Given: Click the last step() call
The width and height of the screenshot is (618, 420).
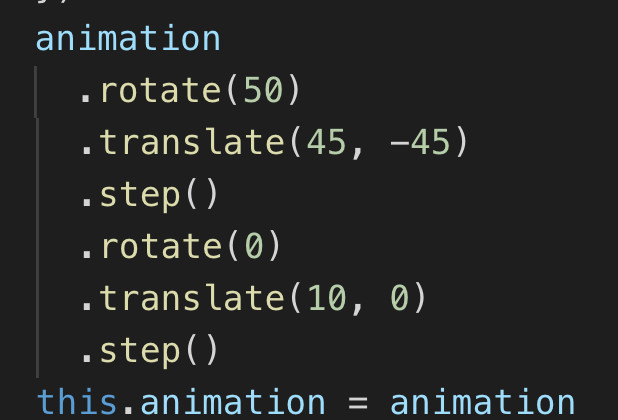Looking at the screenshot, I should click(150, 350).
